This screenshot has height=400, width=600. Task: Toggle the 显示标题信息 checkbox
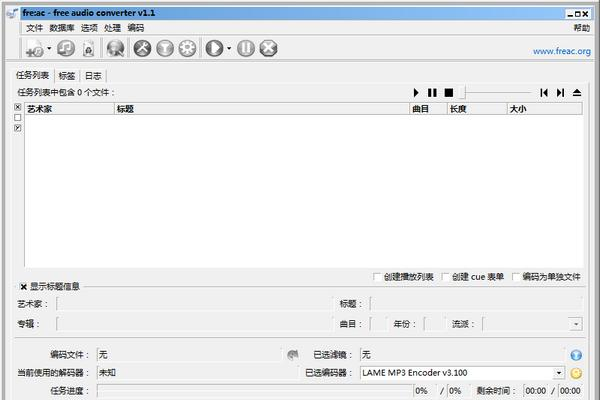pos(24,287)
